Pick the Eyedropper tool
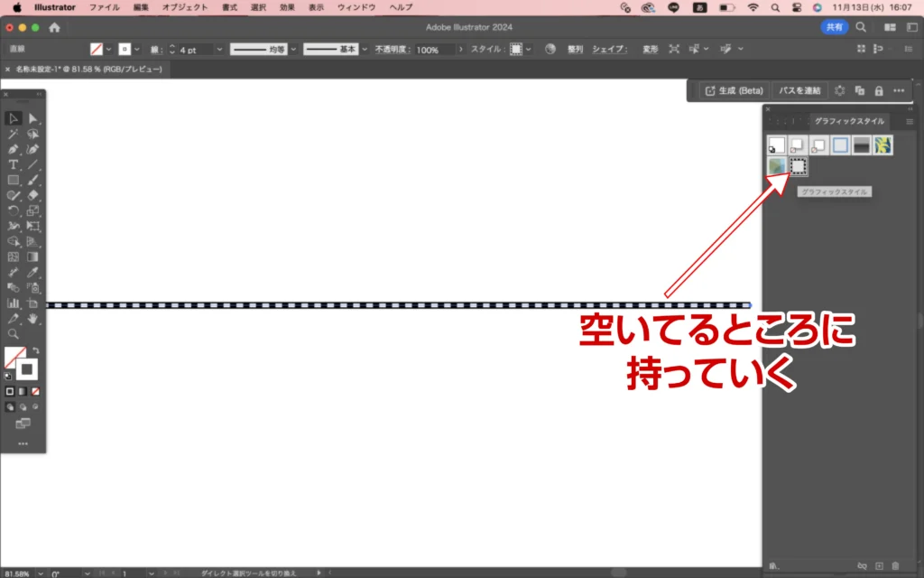Screen dimensions: 924x578 click(x=33, y=272)
